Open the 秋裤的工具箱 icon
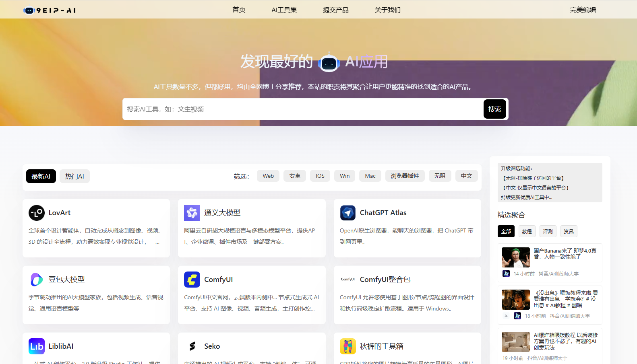 pos(348,346)
